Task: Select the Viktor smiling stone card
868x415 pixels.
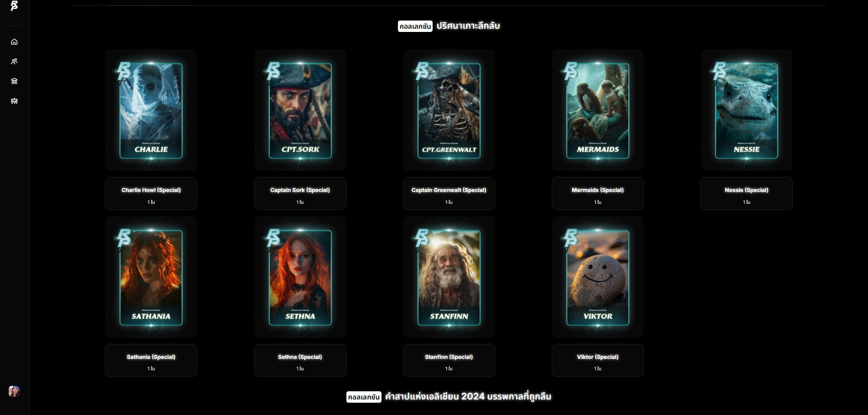Action: pos(598,277)
